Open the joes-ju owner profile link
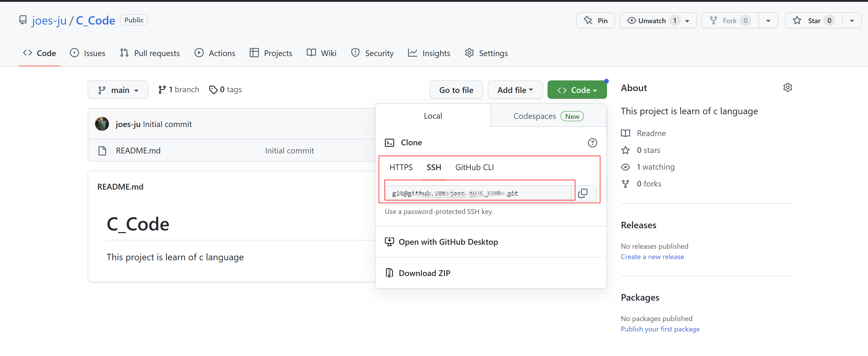The image size is (868, 356). point(49,21)
